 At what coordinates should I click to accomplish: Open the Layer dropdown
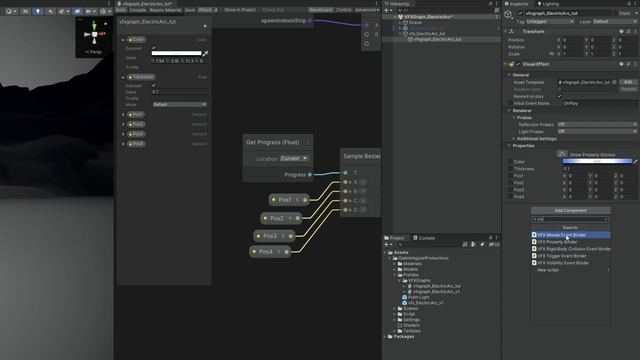pyautogui.click(x=616, y=21)
